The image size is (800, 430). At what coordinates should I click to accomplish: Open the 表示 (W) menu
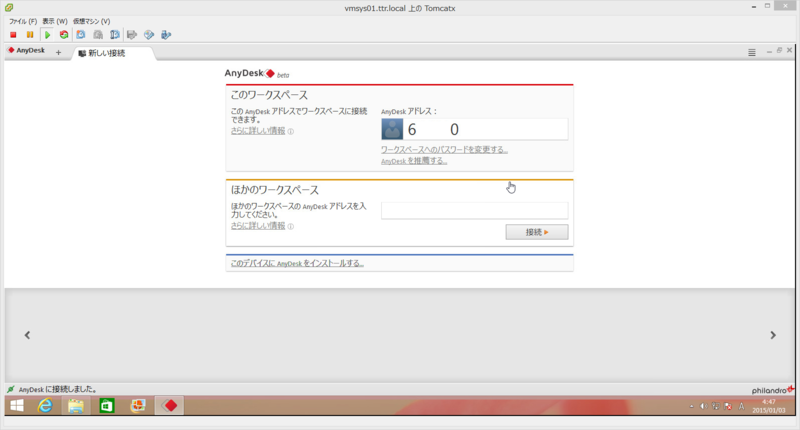[x=55, y=21]
